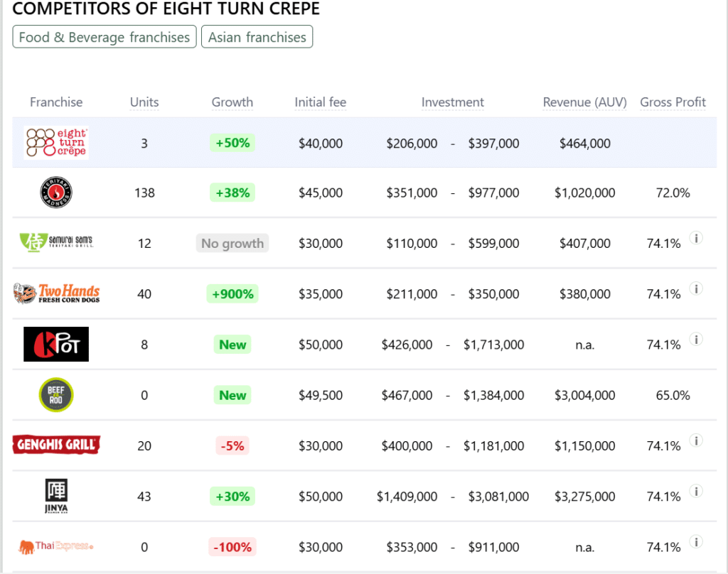Image resolution: width=728 pixels, height=574 pixels.
Task: Sort by the Initial fee column header
Action: click(321, 102)
